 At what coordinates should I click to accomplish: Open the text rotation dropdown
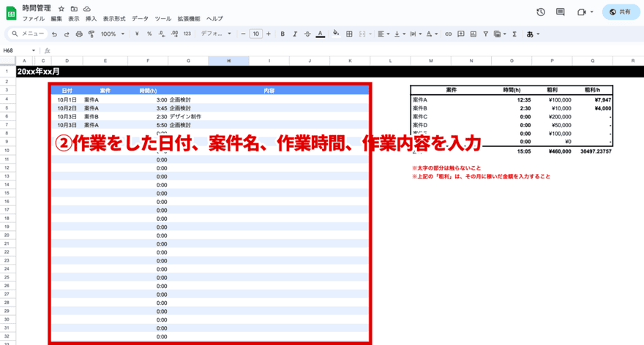click(432, 34)
